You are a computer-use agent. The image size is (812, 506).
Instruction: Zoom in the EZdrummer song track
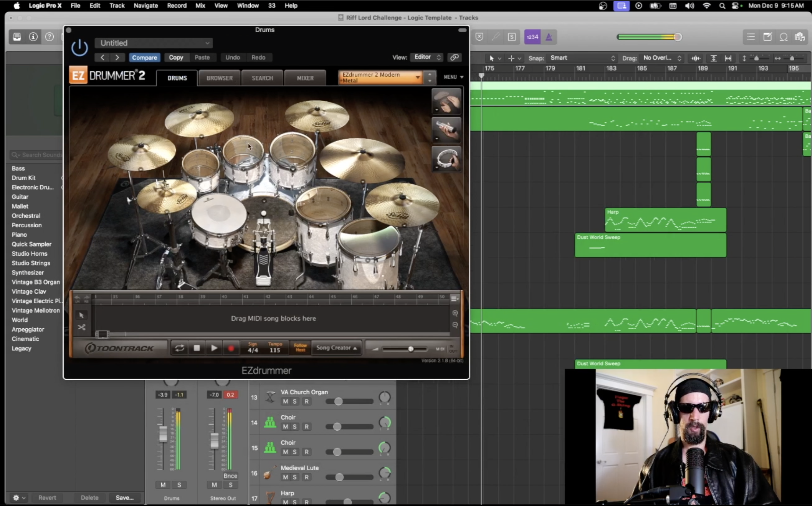pos(455,313)
